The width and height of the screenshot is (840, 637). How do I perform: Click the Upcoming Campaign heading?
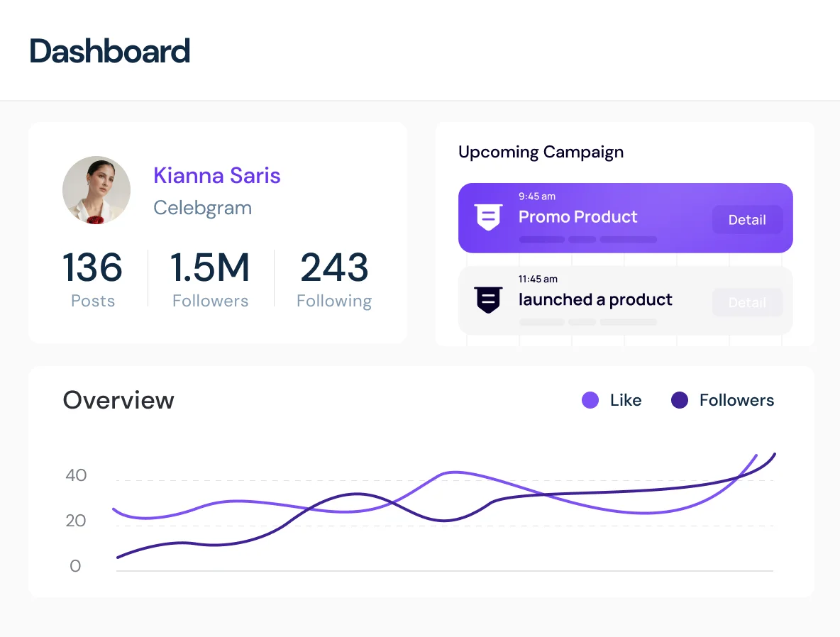point(541,152)
